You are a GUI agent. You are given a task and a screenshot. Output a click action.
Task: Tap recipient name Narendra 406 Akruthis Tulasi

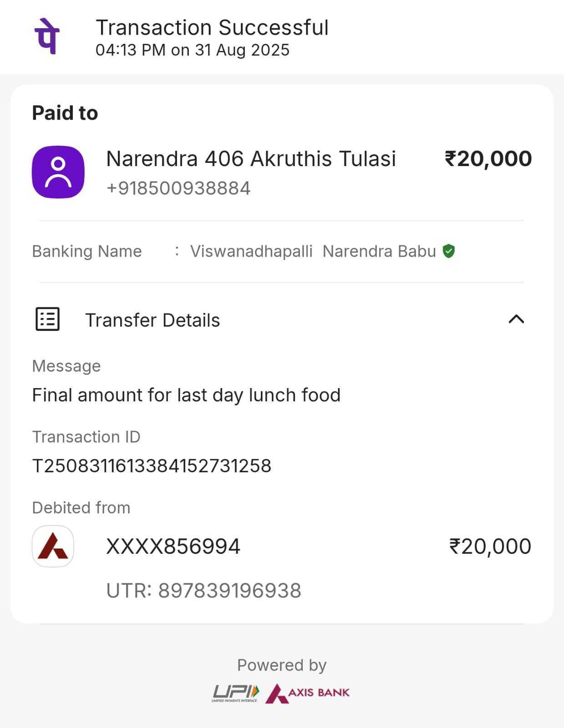pyautogui.click(x=251, y=159)
